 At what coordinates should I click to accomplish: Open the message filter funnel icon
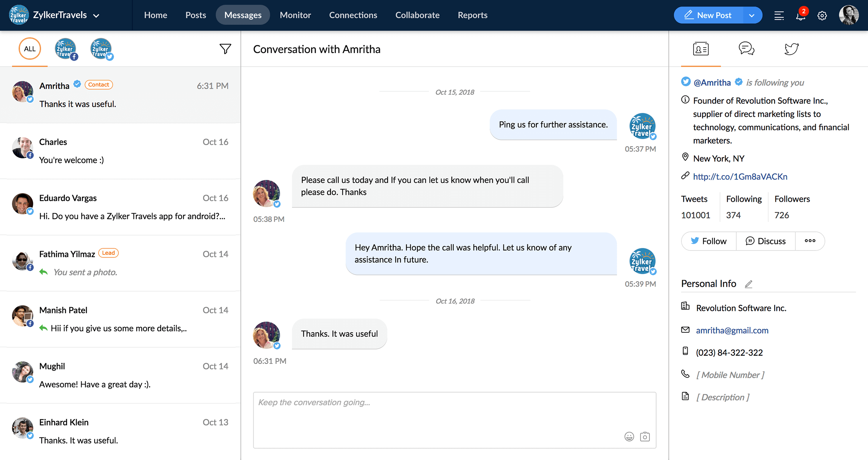coord(225,49)
